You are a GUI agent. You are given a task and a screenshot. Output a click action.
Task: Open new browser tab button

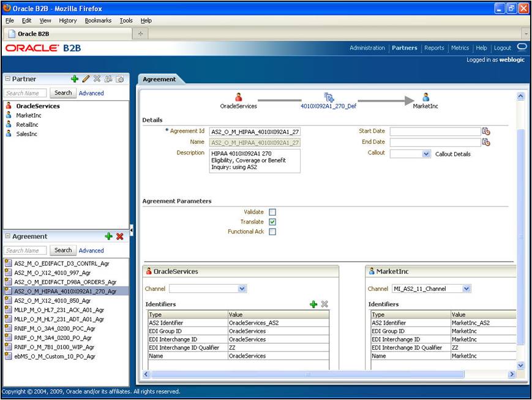pos(140,34)
